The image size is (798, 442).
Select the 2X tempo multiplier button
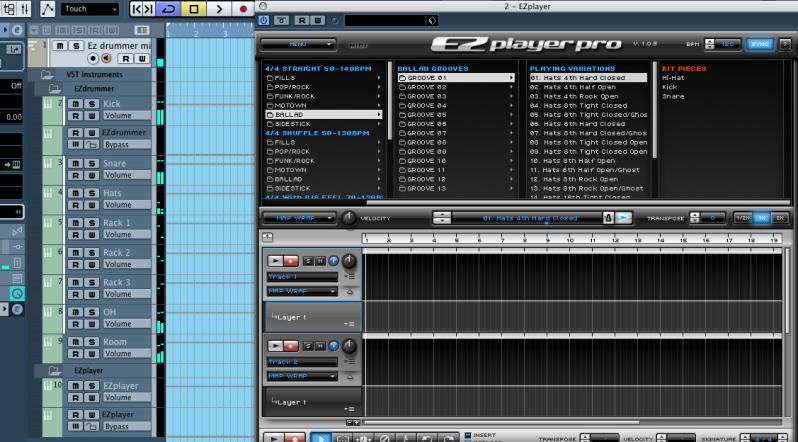(779, 218)
